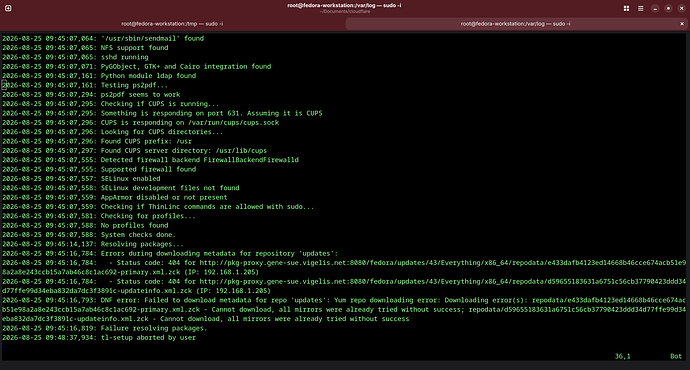Click 'Python module ldap found' line
Viewport: 690px width, 370px height.
99,76
